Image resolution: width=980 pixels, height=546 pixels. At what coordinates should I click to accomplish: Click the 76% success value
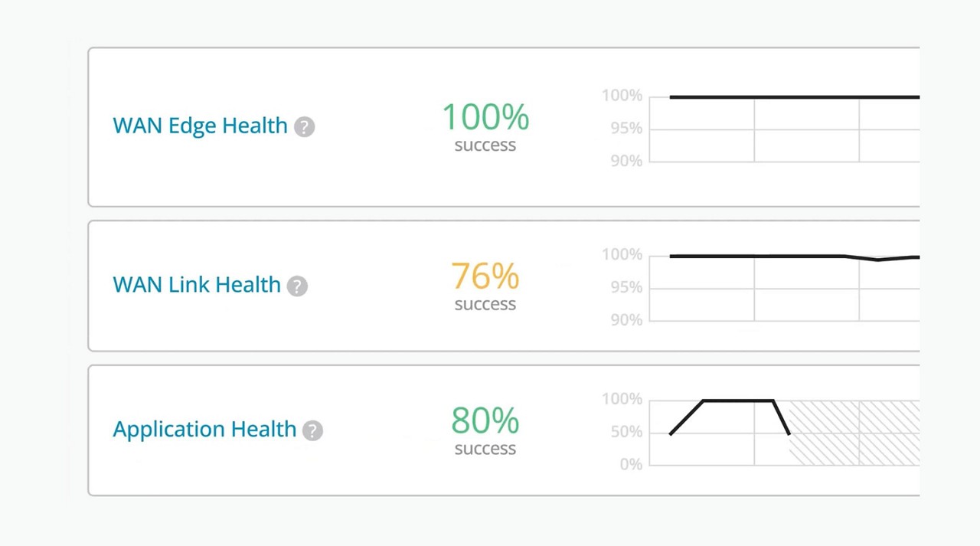[x=485, y=276]
